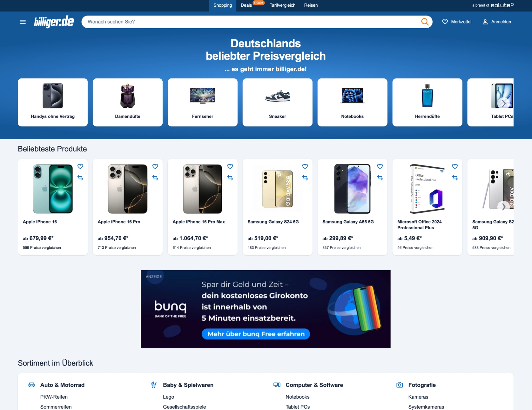Click the Gesellschaftsspiele link

185,407
